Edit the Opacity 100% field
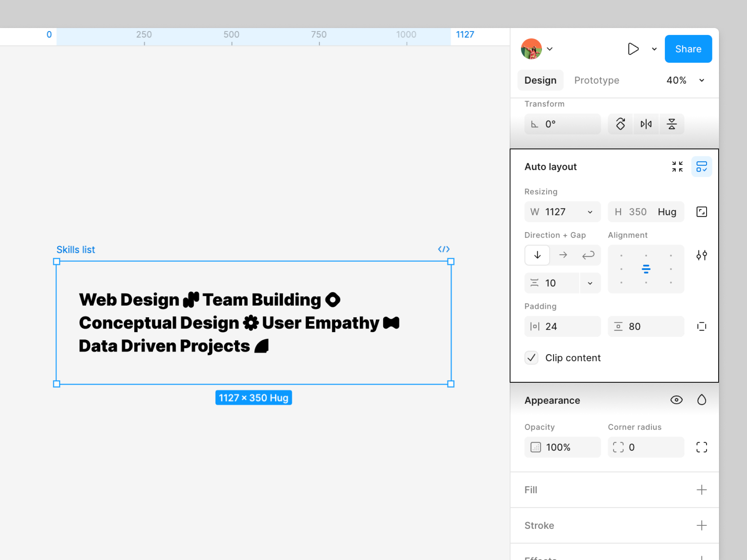 [563, 447]
